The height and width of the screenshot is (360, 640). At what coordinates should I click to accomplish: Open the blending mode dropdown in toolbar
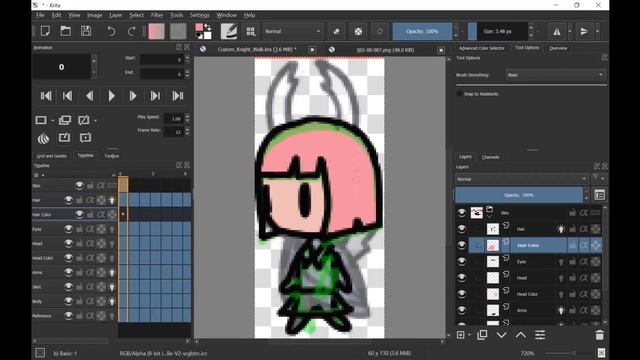(x=293, y=31)
